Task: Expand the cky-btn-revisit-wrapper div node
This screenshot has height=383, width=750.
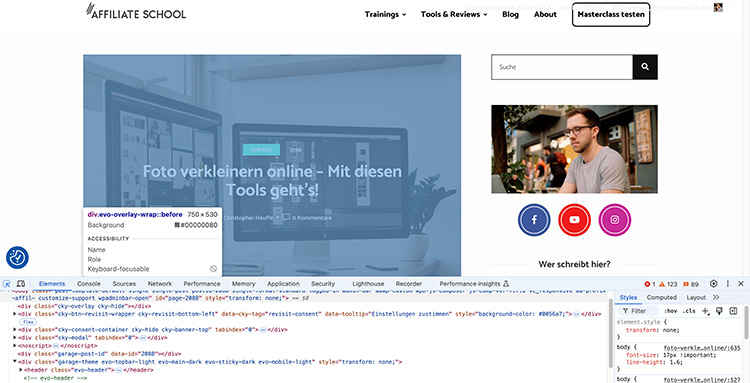Action: click(x=14, y=314)
